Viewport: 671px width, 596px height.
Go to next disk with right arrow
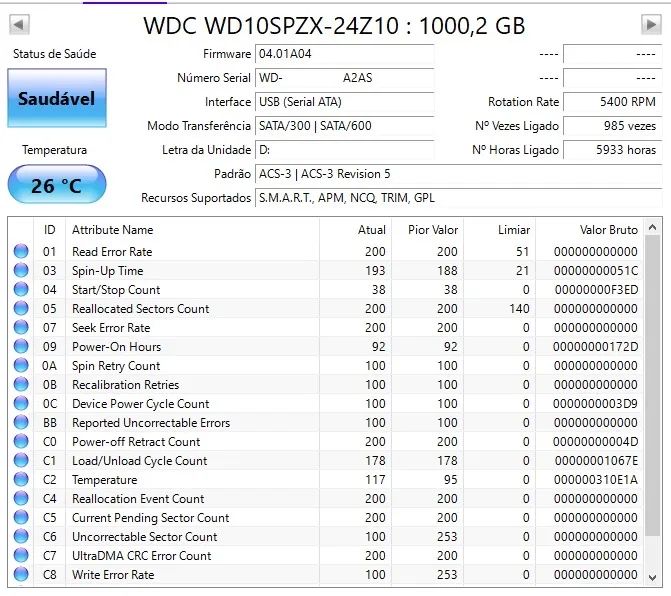(651, 24)
